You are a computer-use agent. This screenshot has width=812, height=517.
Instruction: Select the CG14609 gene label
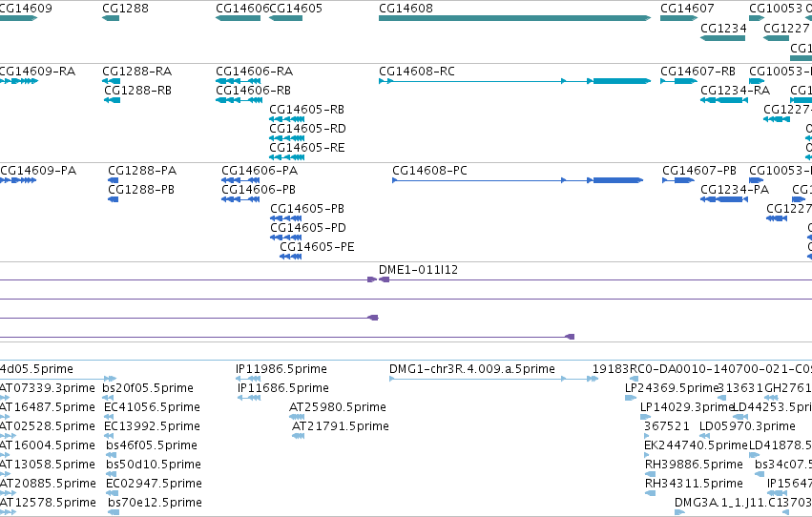(26, 9)
